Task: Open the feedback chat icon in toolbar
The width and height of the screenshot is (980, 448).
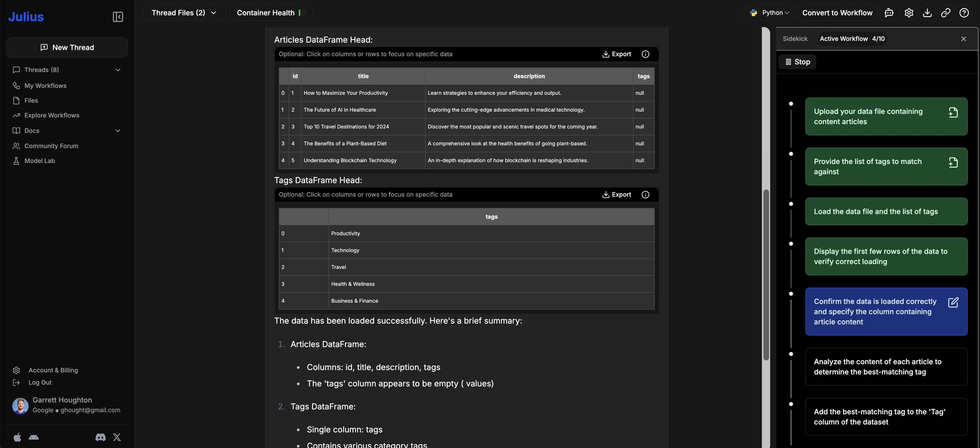Action: pos(889,13)
